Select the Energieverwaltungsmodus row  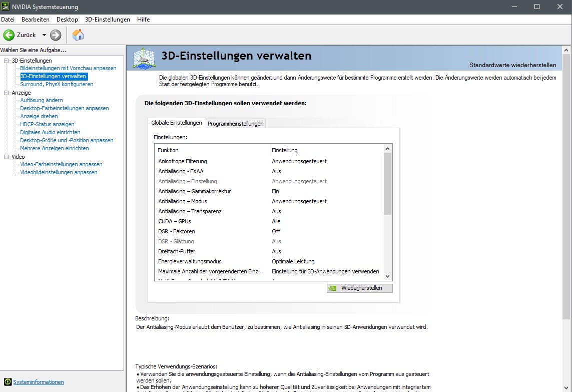pyautogui.click(x=269, y=261)
